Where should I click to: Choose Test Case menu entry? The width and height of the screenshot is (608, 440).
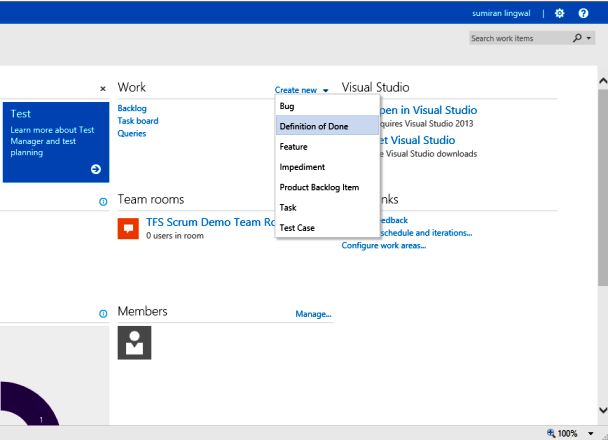pos(327,228)
